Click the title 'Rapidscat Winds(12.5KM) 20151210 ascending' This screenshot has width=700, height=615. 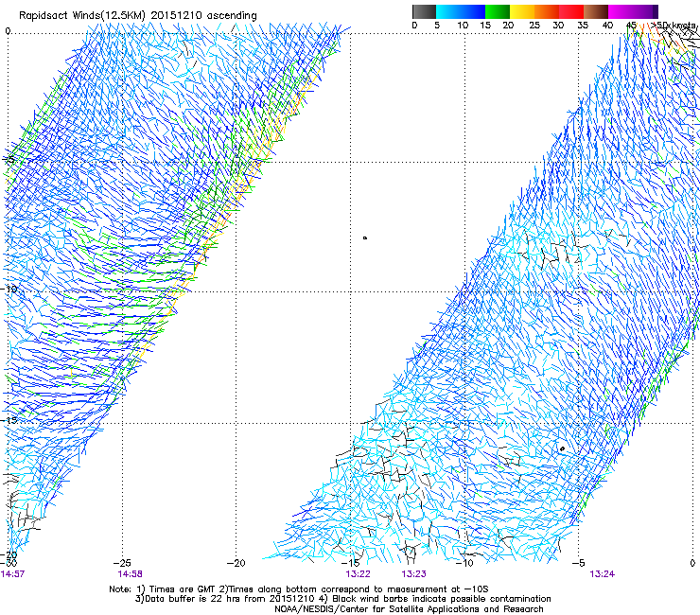point(138,15)
